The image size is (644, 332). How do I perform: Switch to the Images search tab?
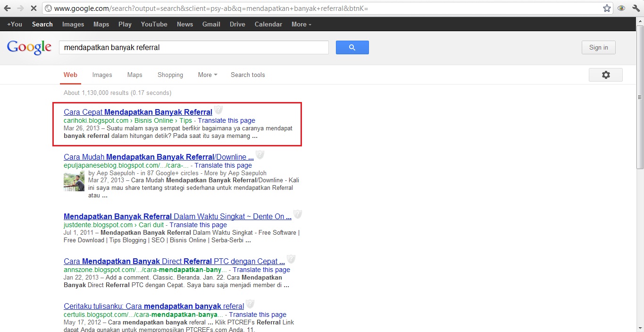click(102, 75)
